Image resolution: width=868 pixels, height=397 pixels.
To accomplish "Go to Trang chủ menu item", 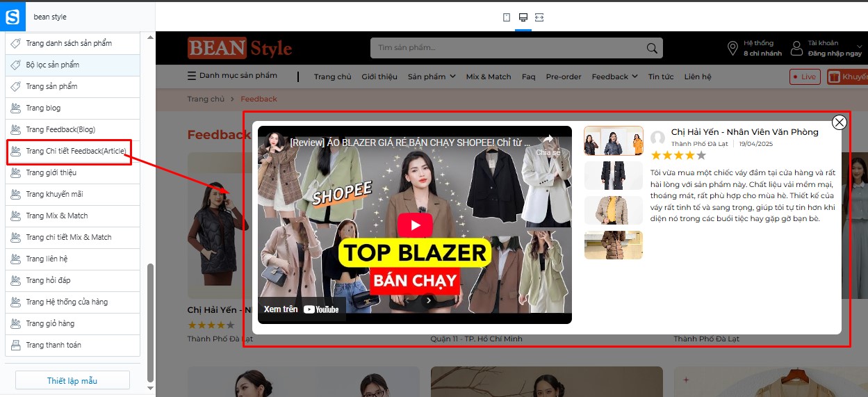I will pos(332,76).
